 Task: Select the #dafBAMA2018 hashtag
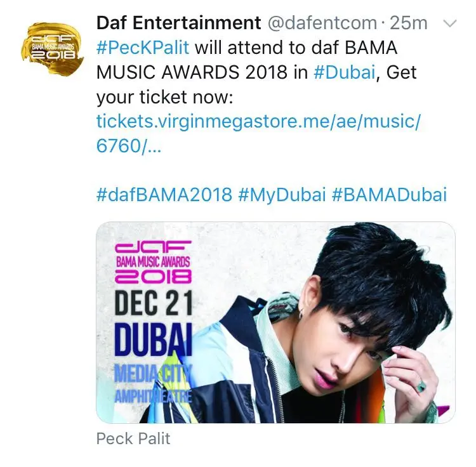point(164,195)
